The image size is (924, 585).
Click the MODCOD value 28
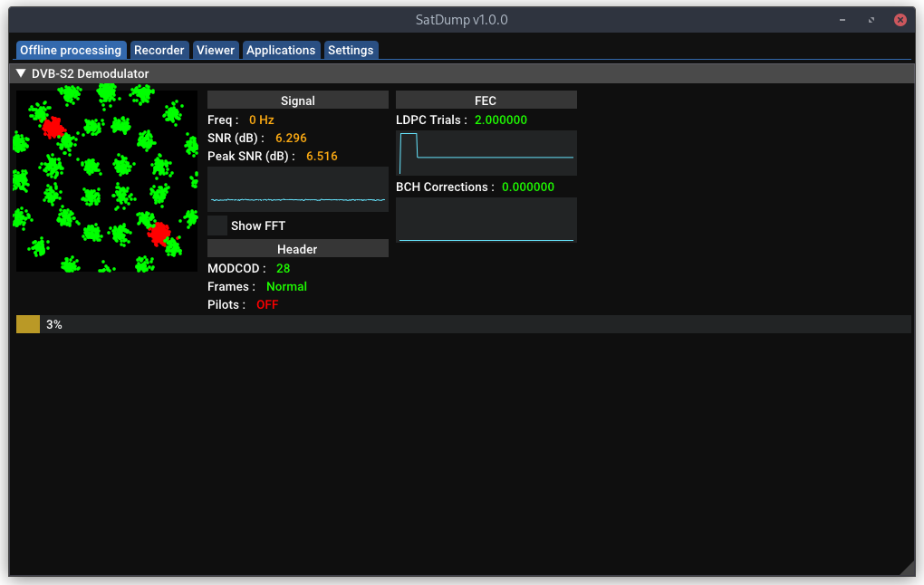283,268
